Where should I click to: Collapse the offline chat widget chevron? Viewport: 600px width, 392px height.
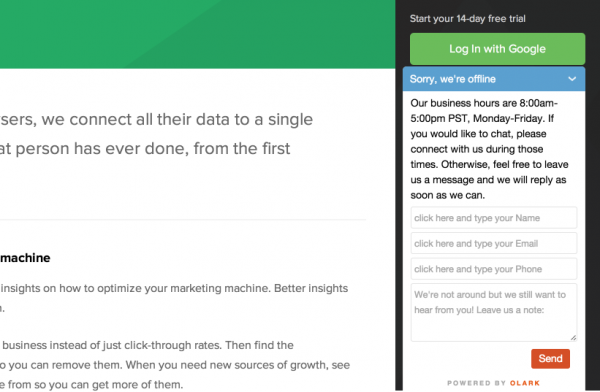coord(572,79)
